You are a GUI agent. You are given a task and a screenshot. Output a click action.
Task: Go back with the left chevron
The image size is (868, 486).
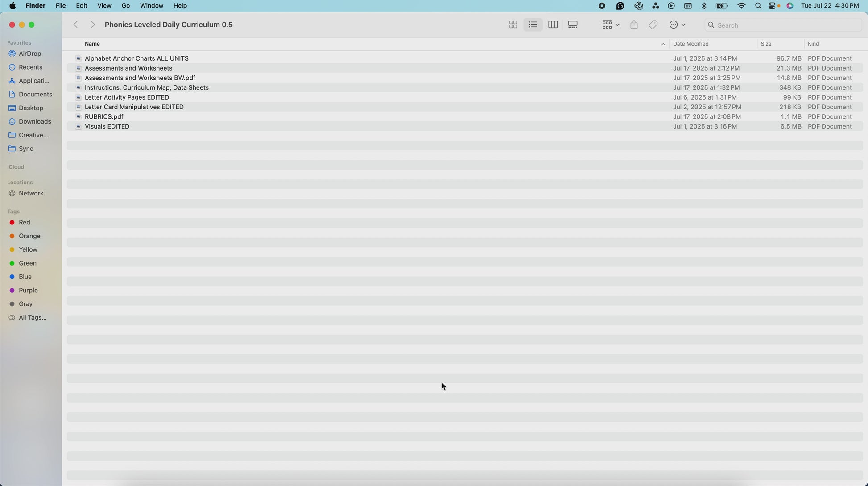tap(76, 25)
